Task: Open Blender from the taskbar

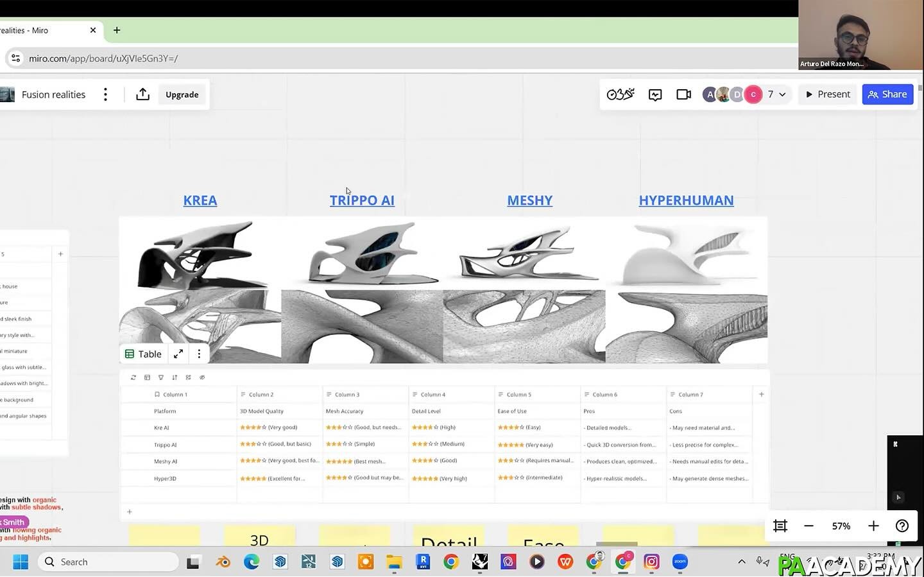Action: click(223, 562)
